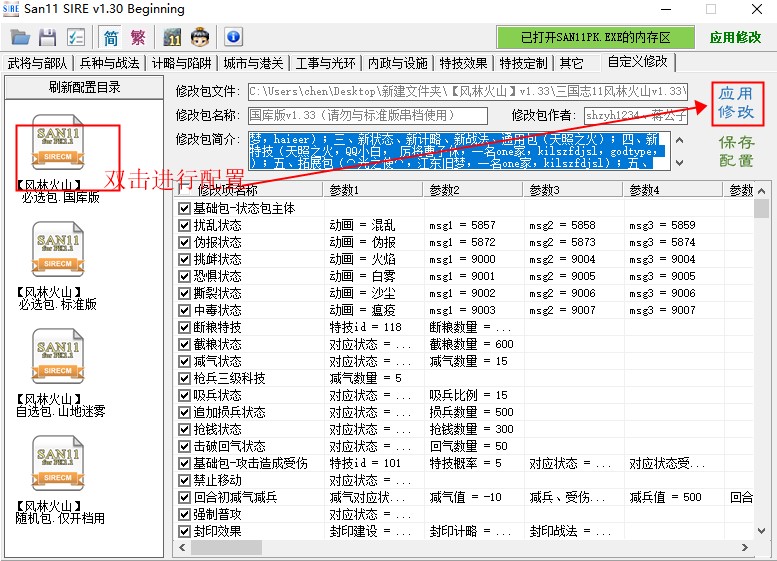Sort by the 参数2 column header

click(x=474, y=190)
